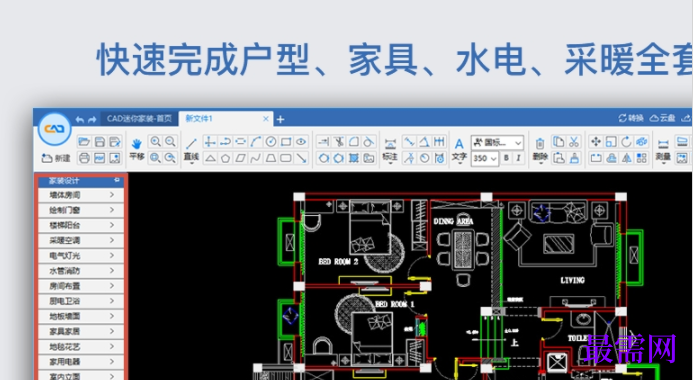695x380 pixels.
Task: Save the drawing with the floppy disk icon
Action: pos(100,141)
